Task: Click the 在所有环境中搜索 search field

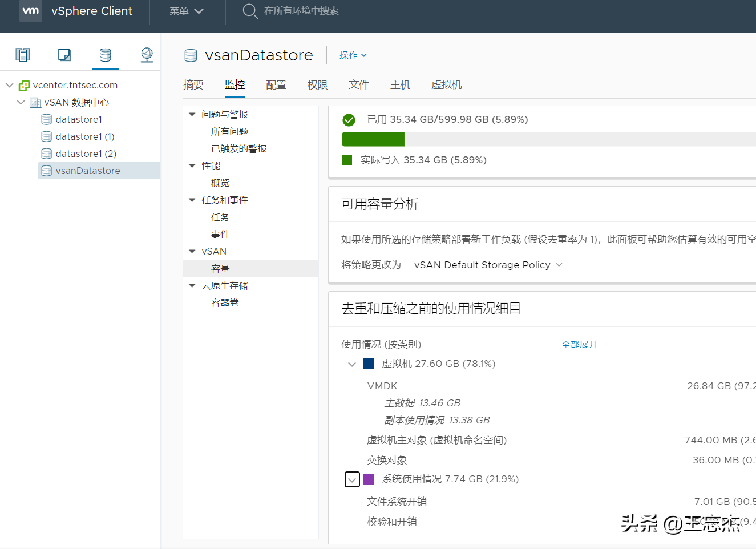Action: pyautogui.click(x=301, y=11)
